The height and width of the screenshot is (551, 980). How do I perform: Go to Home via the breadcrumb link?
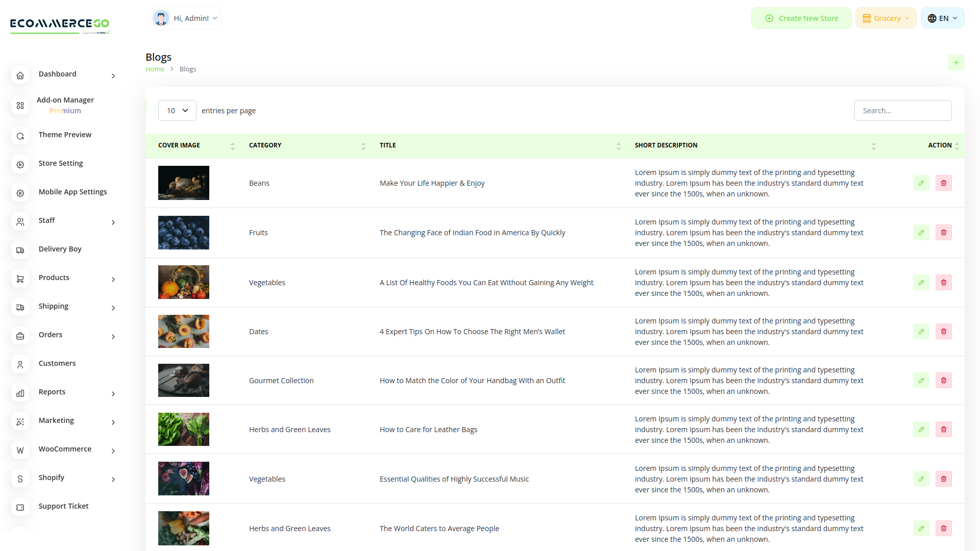tap(155, 69)
